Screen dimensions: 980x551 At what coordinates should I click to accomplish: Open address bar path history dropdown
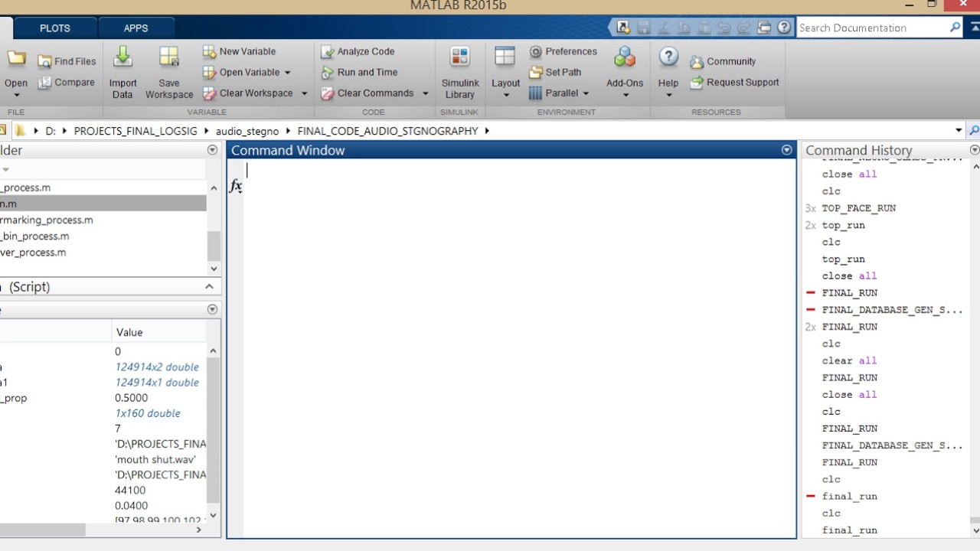(x=959, y=131)
